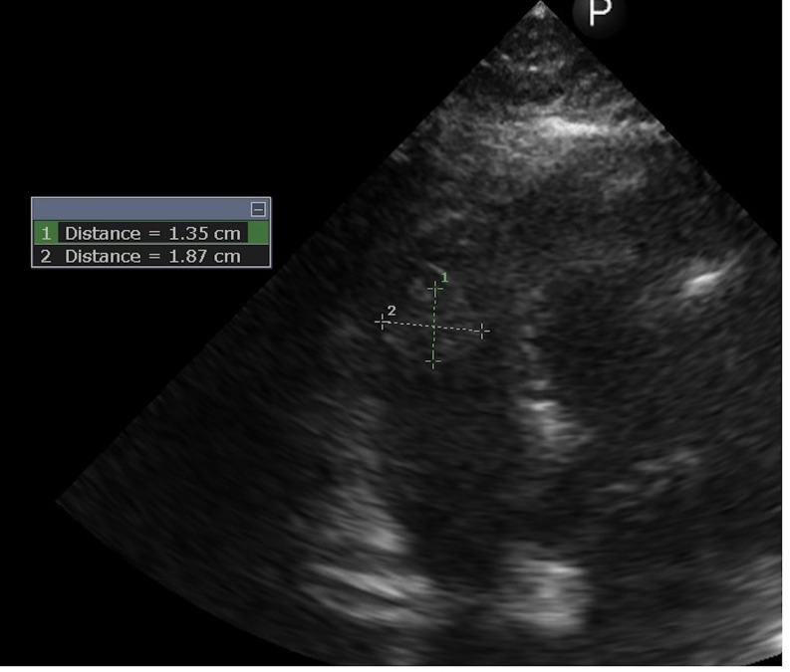Click the left caliper of measurement 2
Screen dimensions: 790x672
382,322
